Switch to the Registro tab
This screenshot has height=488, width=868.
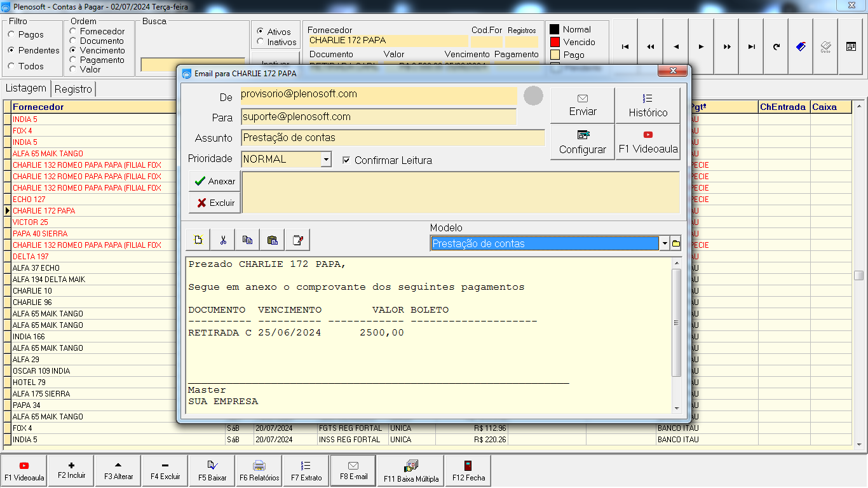(x=74, y=89)
